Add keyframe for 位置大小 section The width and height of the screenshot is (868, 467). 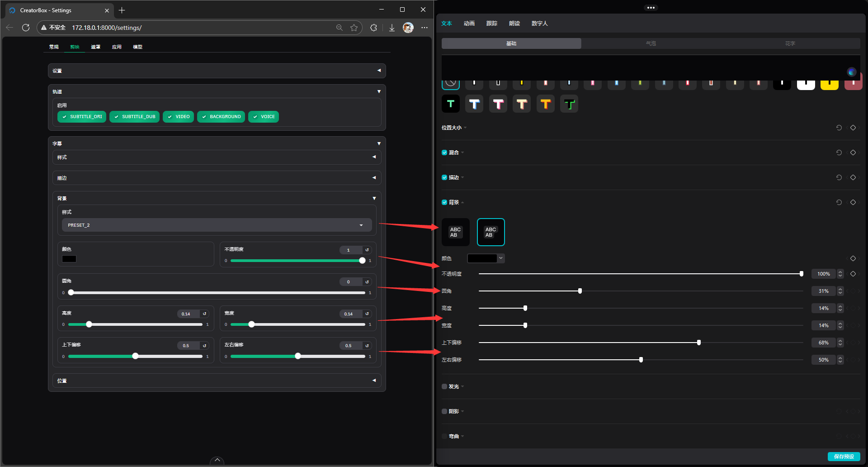pyautogui.click(x=853, y=128)
